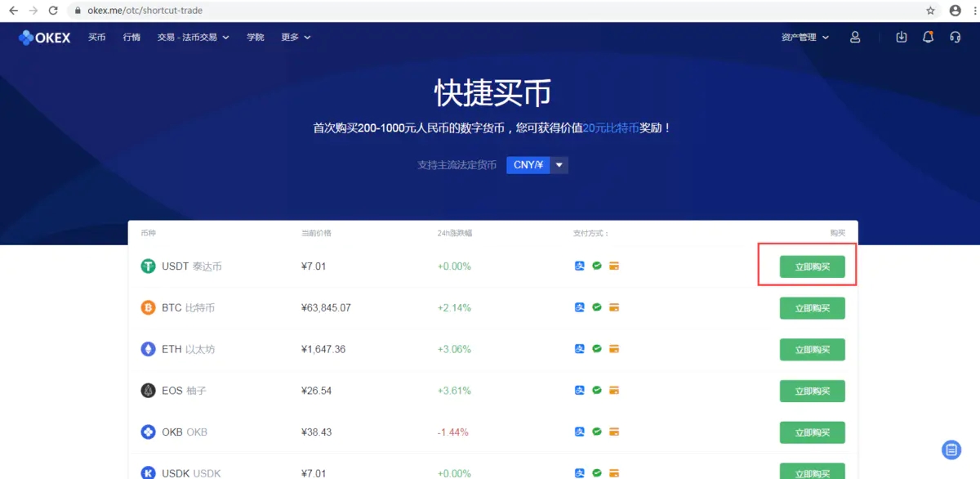Expand the CNY/¥ currency dropdown
980x479 pixels.
[x=559, y=165]
